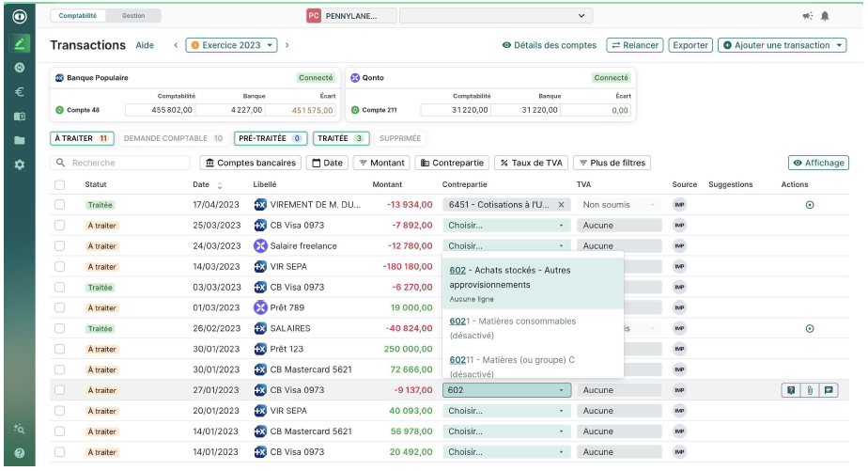This screenshot has height=471, width=868.
Task: Open the empty dropdown next to PENNYLANE
Action: [496, 16]
